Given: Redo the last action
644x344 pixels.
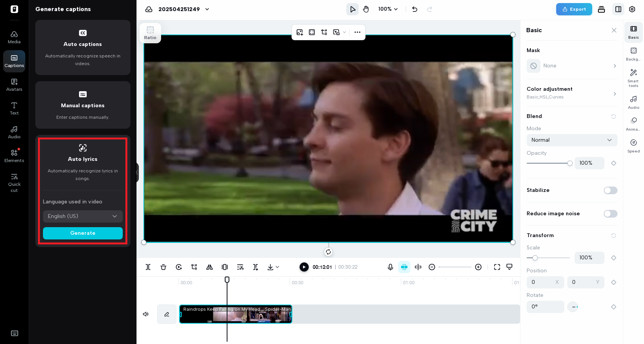Looking at the screenshot, I should (430, 9).
